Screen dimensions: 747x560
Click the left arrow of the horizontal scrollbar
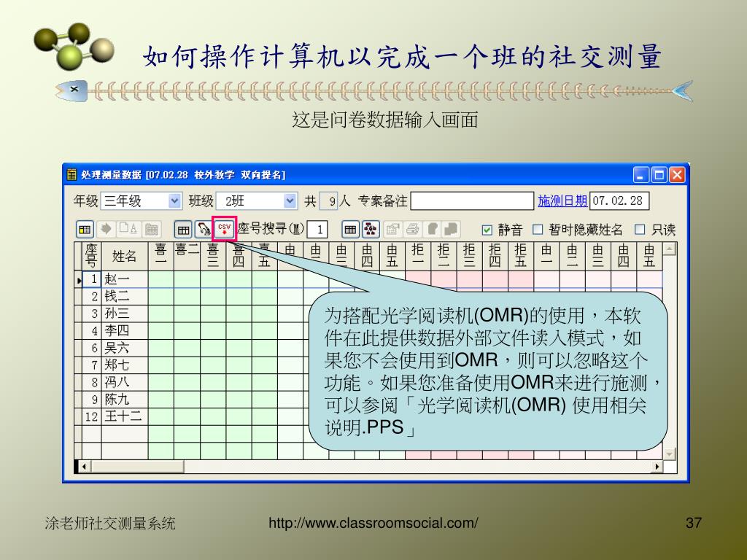(x=85, y=467)
